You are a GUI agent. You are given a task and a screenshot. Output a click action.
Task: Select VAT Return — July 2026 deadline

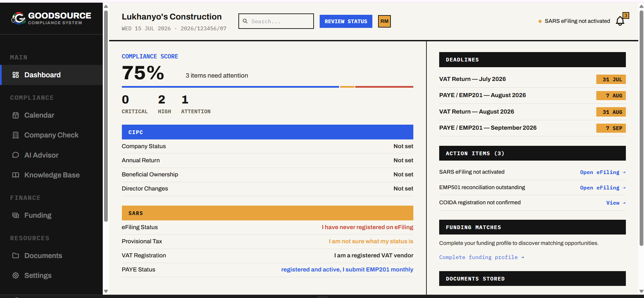tap(532, 79)
